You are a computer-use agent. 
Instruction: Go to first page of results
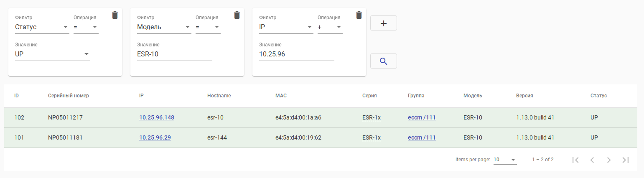(575, 160)
